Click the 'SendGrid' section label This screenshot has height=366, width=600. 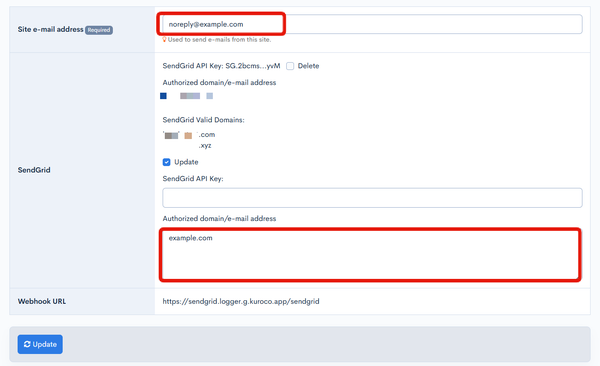[34, 170]
